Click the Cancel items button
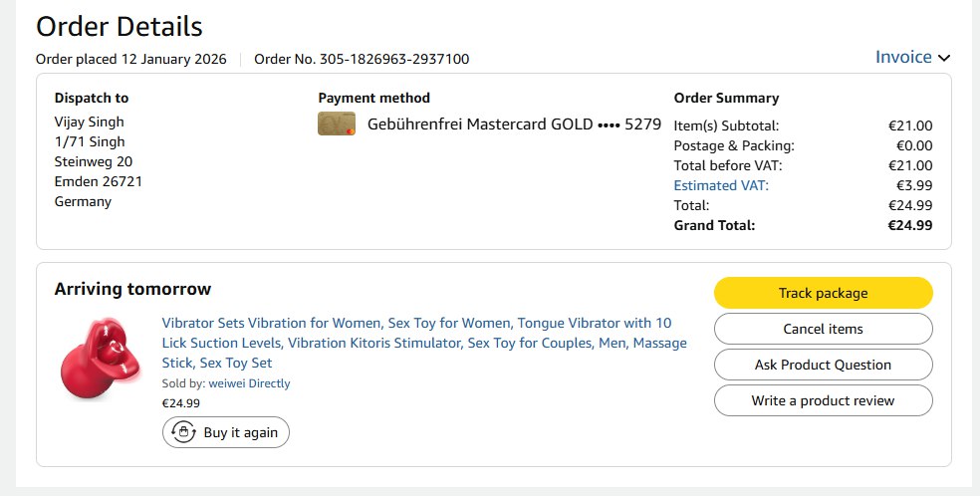This screenshot has height=496, width=980. 823,329
